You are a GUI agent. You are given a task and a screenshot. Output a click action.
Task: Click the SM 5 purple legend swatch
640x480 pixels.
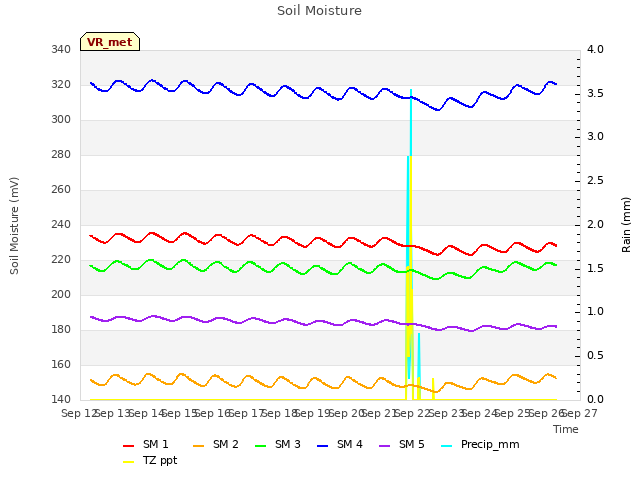pos(384,446)
